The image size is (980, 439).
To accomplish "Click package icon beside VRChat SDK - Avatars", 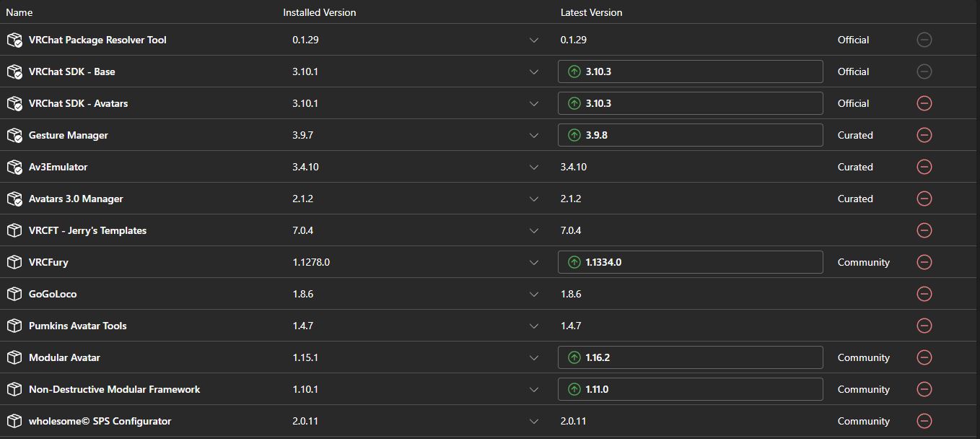I will click(x=14, y=104).
